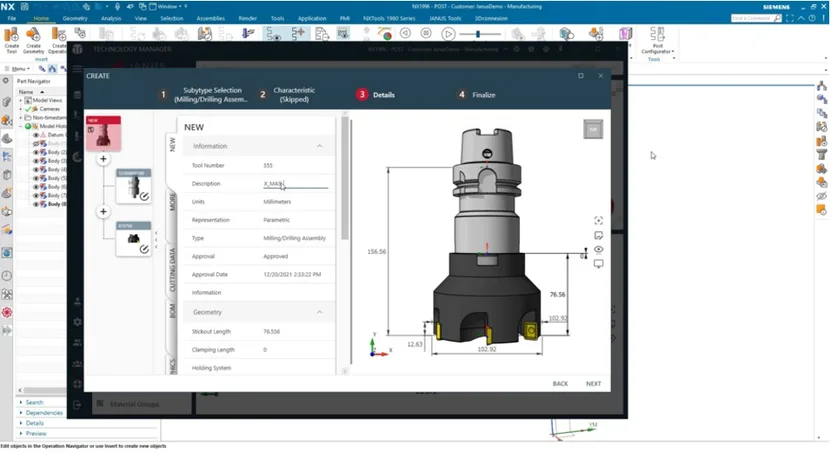Go to step 1 Subtype Selection
The height and width of the screenshot is (452, 840).
point(204,95)
